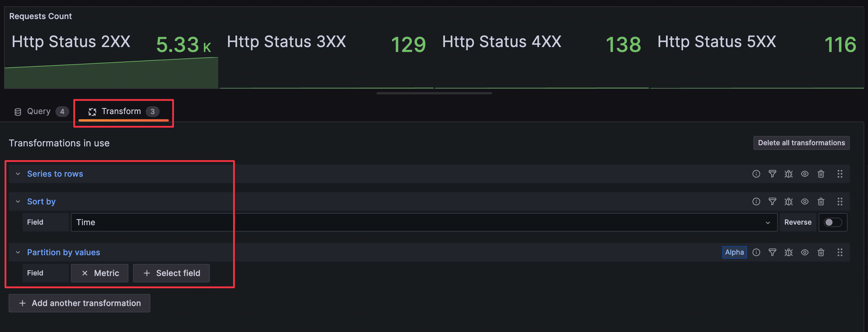
Task: Click filter icon on Sort by row
Action: [x=772, y=202]
